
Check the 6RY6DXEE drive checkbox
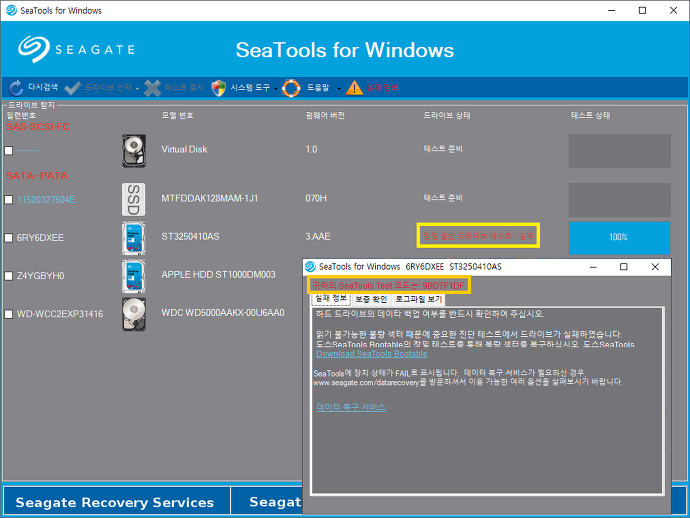point(8,238)
